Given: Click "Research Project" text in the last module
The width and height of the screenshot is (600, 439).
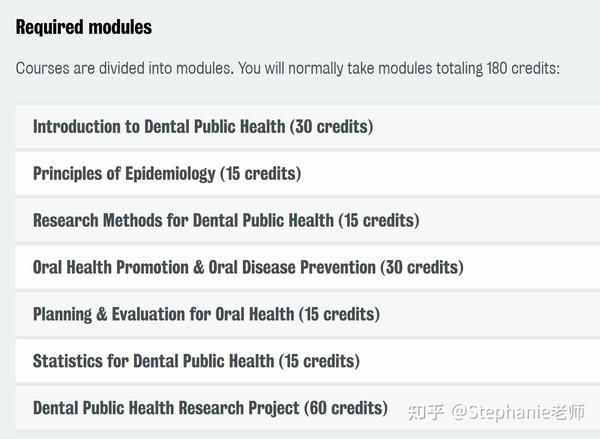Looking at the screenshot, I should point(239,408).
